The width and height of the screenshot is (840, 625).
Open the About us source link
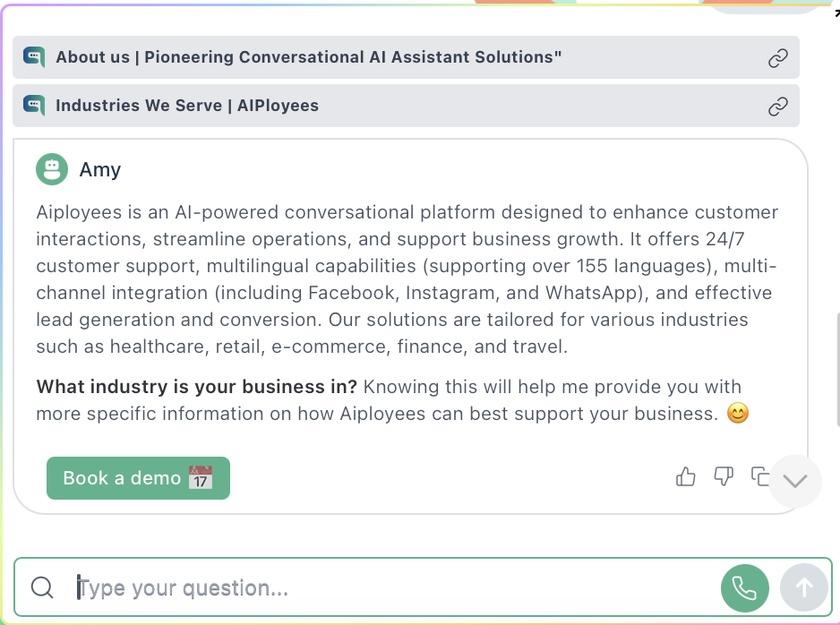308,57
